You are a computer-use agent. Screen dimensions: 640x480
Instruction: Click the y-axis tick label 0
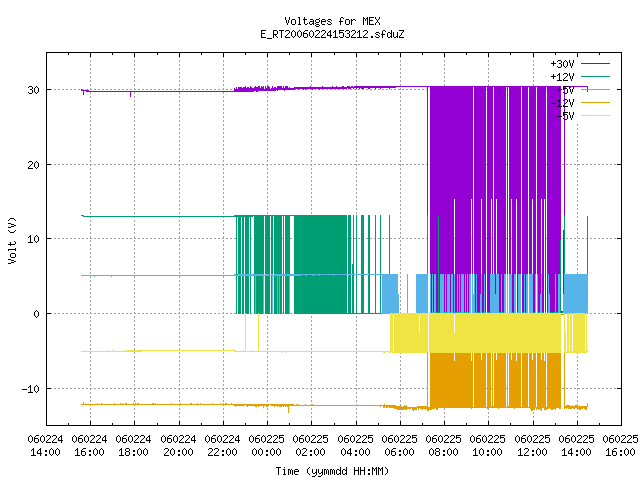coord(37,314)
